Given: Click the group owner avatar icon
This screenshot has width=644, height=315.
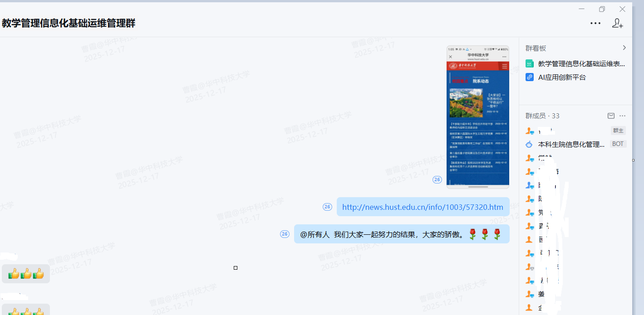Looking at the screenshot, I should click(x=529, y=131).
